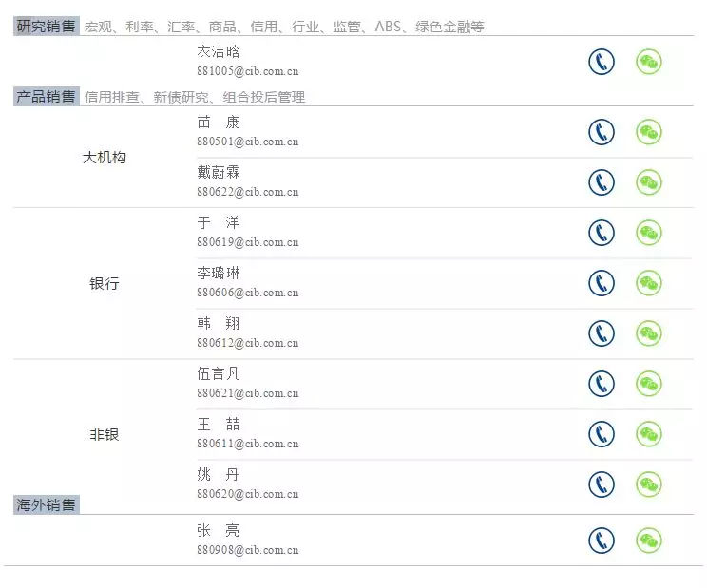Screen dimensions: 707x588
Task: Open email link 880908@cib.com.cn
Action: click(x=247, y=550)
